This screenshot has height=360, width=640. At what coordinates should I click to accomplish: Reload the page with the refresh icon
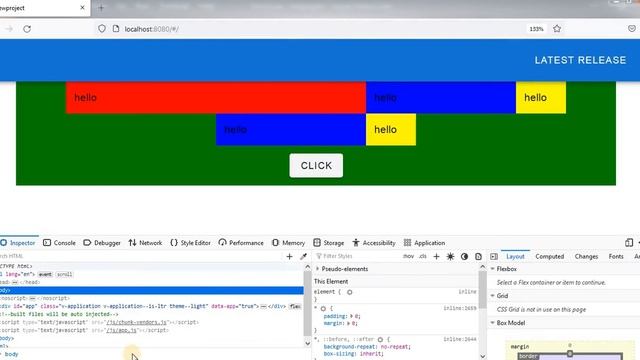pos(27,29)
